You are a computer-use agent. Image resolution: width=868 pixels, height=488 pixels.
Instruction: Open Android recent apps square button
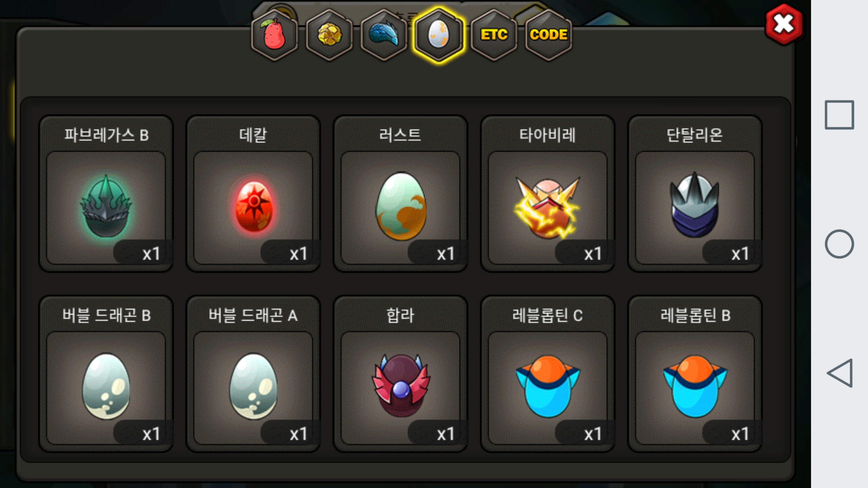840,115
